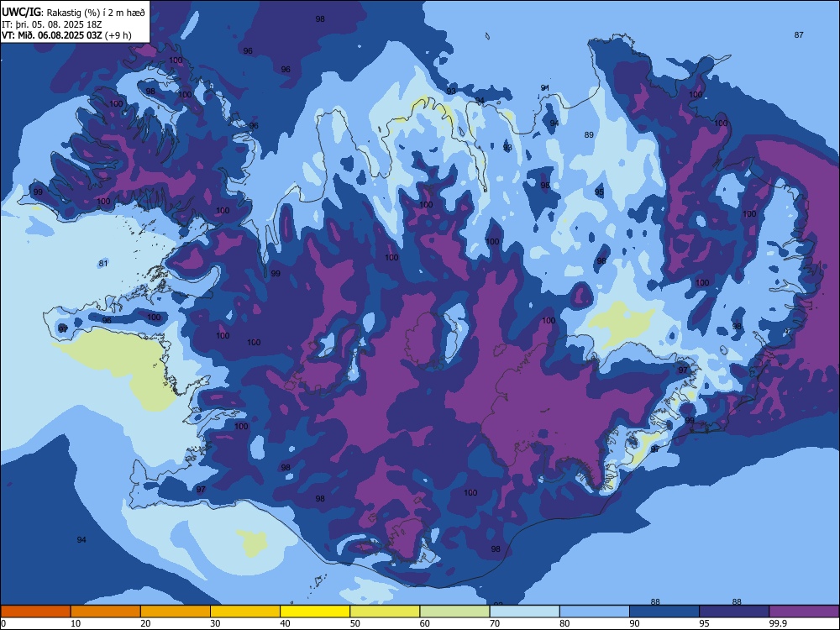Click the legend tick label '40'

[285, 623]
